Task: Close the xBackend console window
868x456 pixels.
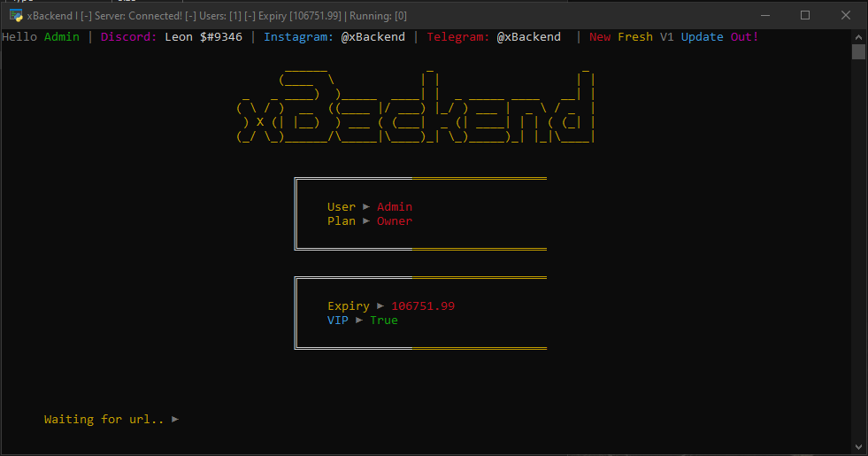Action: pos(845,16)
